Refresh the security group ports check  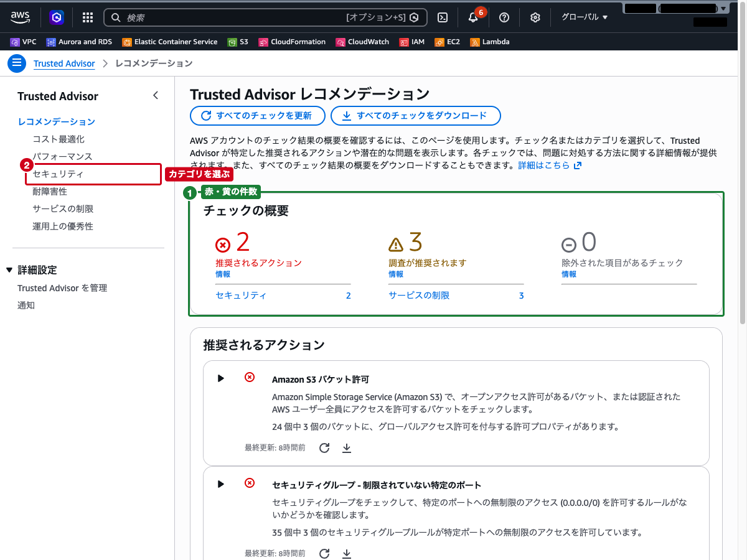tap(324, 553)
